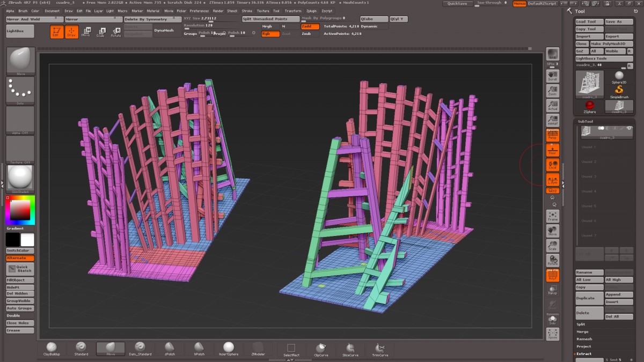Click the Frame view icon

click(552, 216)
